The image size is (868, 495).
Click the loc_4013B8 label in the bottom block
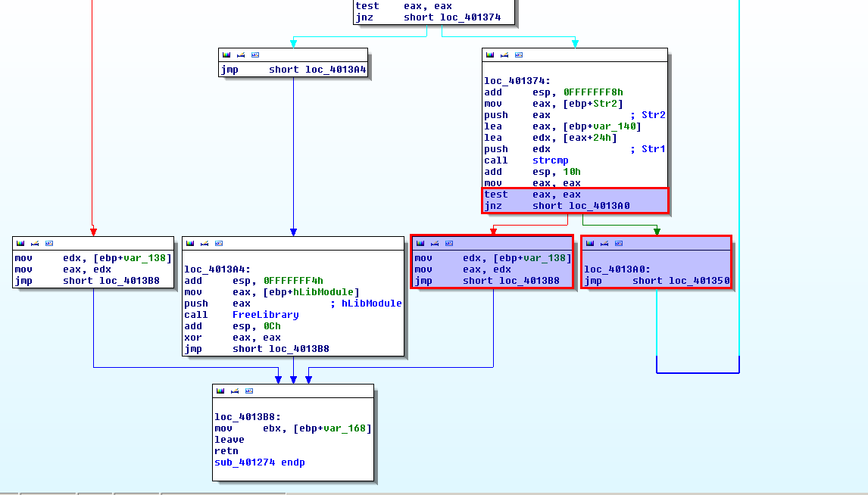coord(248,417)
